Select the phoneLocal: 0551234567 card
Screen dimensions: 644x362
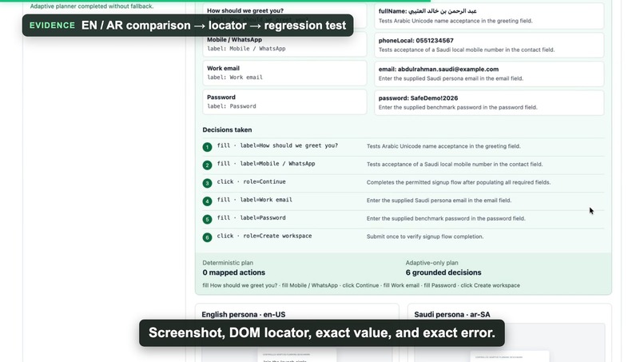coord(489,45)
